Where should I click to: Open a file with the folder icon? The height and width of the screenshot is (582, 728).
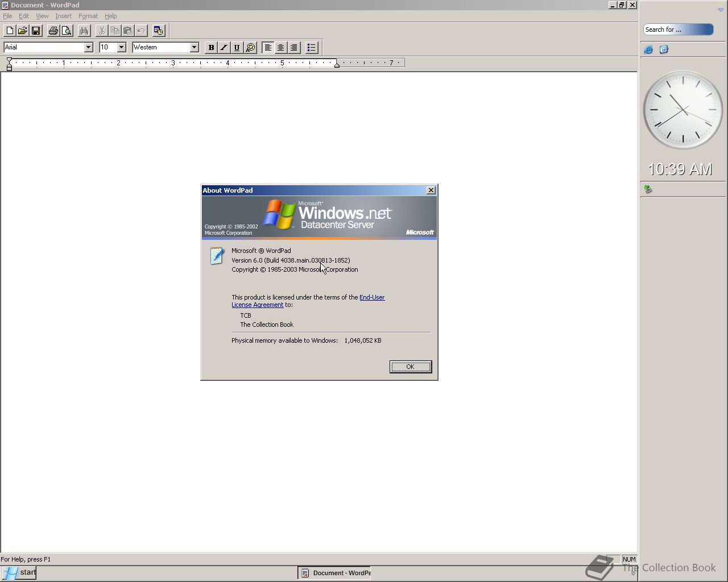tap(23, 31)
